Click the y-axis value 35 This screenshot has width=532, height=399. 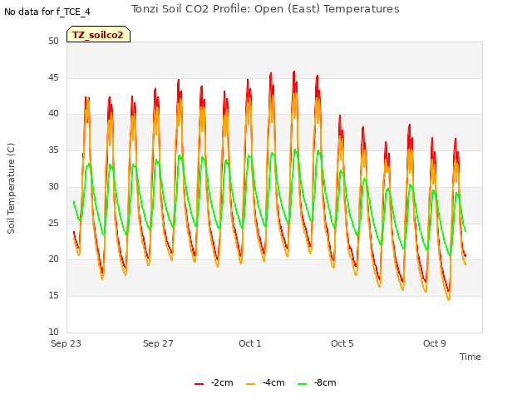pyautogui.click(x=53, y=150)
